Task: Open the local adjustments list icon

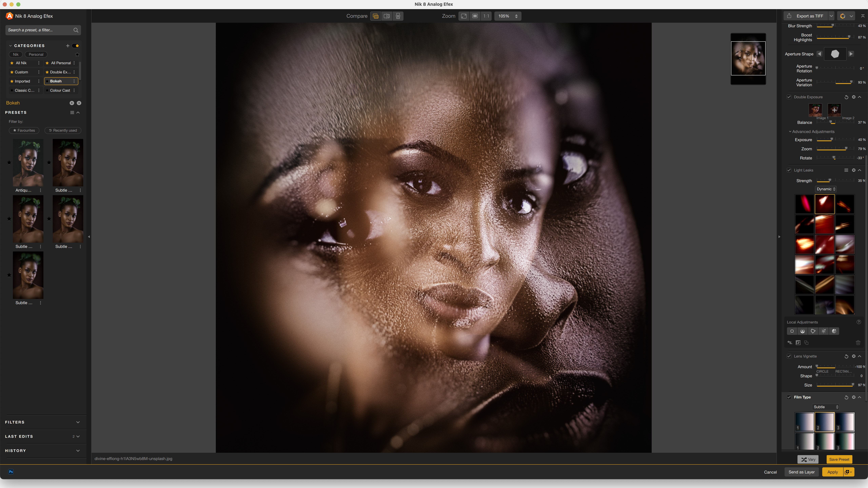Action: point(790,343)
